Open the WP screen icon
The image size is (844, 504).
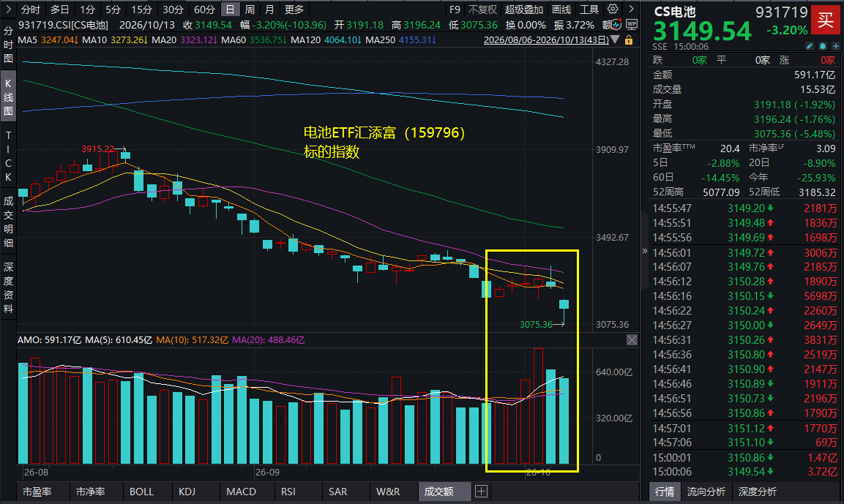click(632, 25)
